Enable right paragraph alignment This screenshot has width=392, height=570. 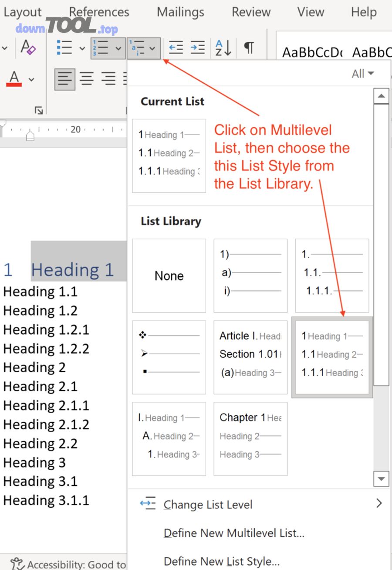pyautogui.click(x=108, y=79)
